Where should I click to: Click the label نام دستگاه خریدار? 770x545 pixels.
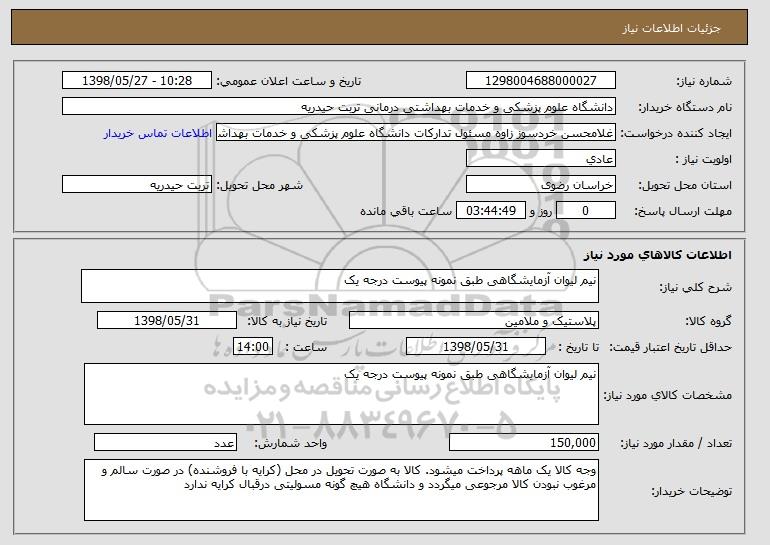685,107
